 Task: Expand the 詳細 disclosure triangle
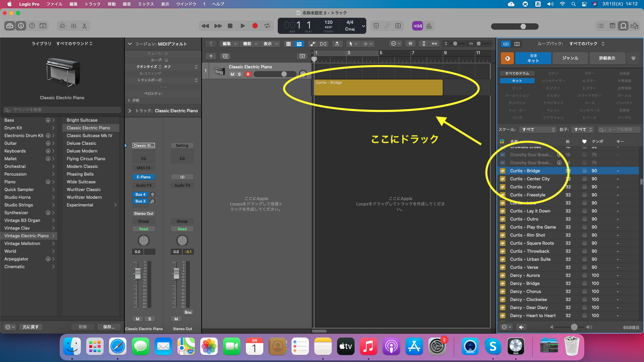(129, 100)
